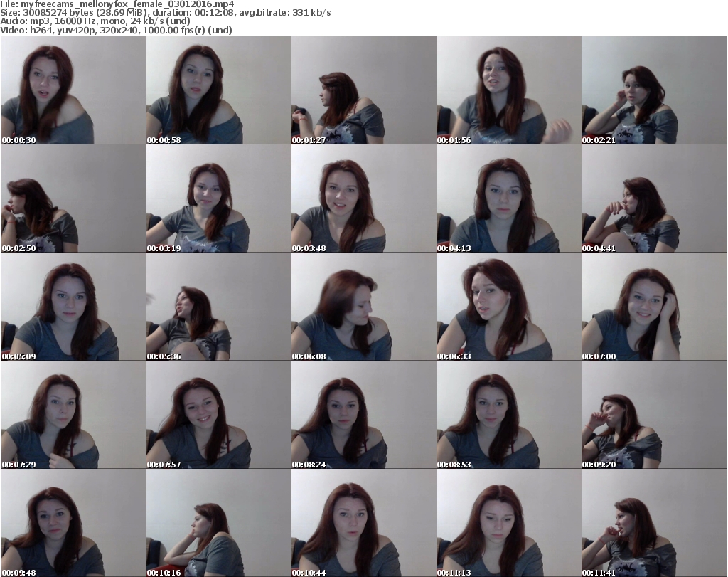Click the Audio mp3 info line

pos(95,21)
